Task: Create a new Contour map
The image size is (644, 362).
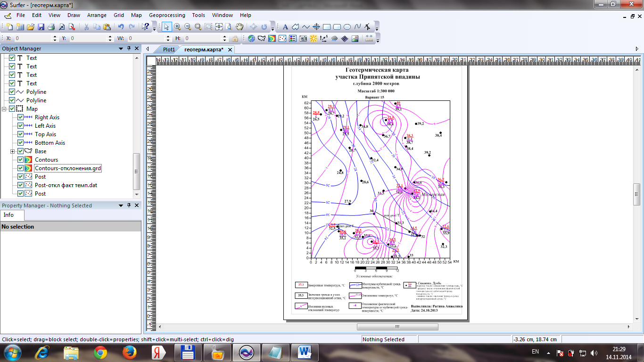Action: [272, 39]
